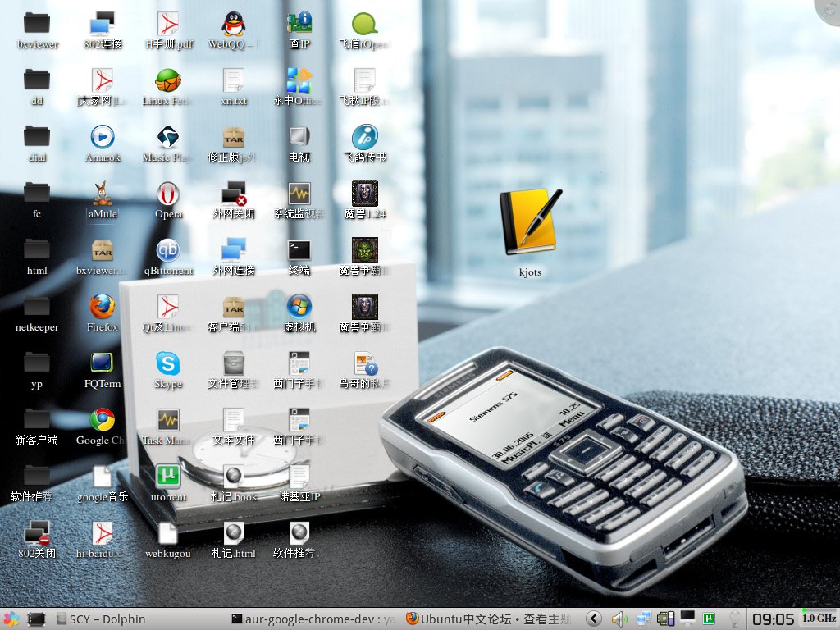
Task: Launch 飞鸽传书 desktop icon
Action: [x=365, y=137]
